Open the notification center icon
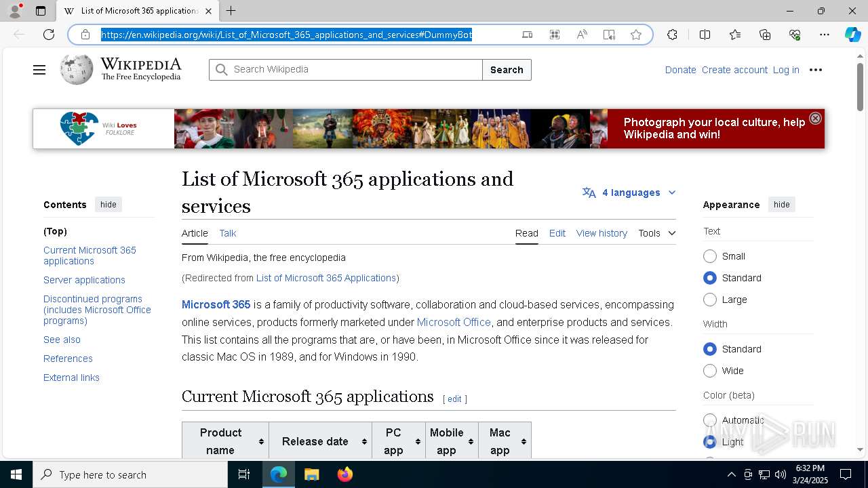The width and height of the screenshot is (868, 488). click(846, 474)
